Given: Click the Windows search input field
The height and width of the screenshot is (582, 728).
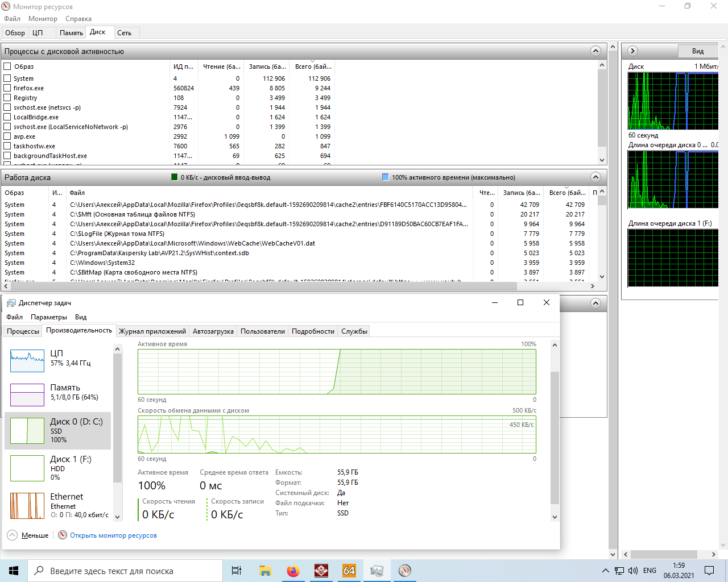Looking at the screenshot, I should click(x=125, y=571).
